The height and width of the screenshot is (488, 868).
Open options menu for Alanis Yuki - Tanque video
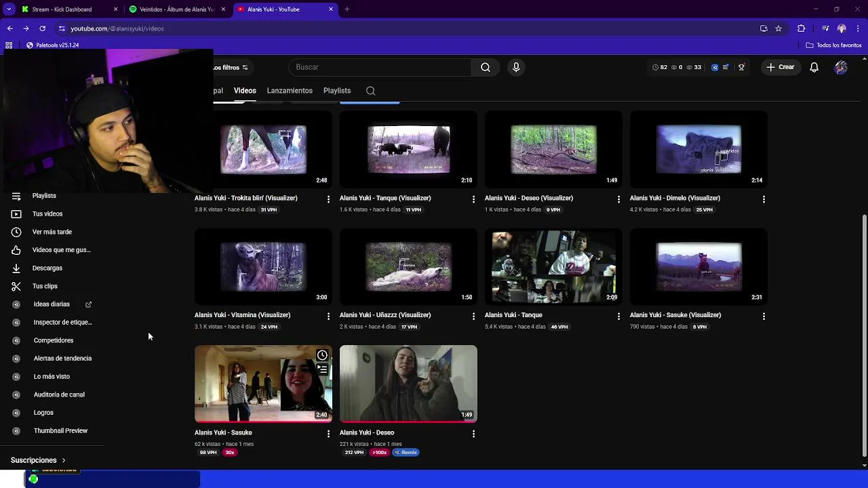pos(618,316)
